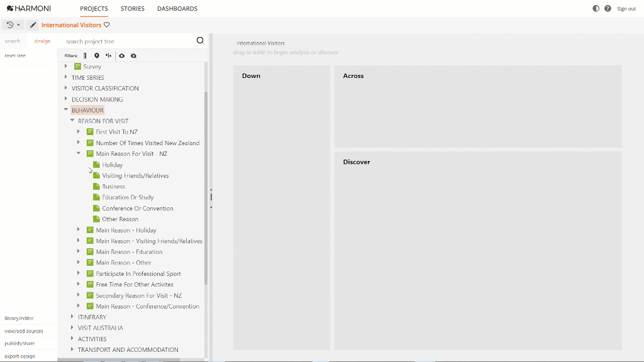Click reset tree
The image size is (644, 362).
point(15,55)
